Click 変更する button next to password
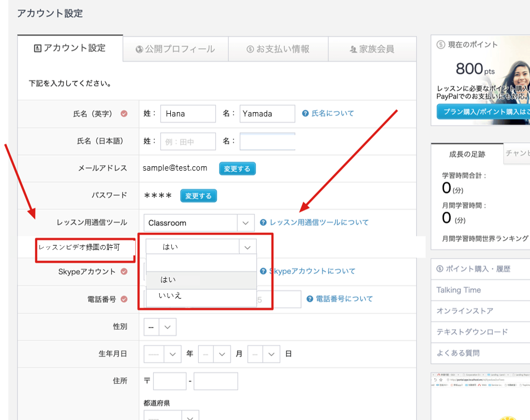530x420 pixels. tap(199, 196)
